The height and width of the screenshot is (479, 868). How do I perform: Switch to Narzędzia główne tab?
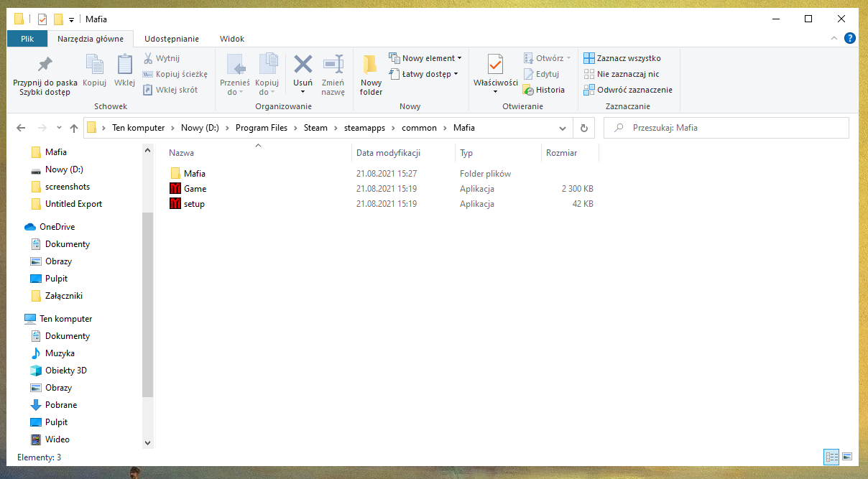[91, 39]
